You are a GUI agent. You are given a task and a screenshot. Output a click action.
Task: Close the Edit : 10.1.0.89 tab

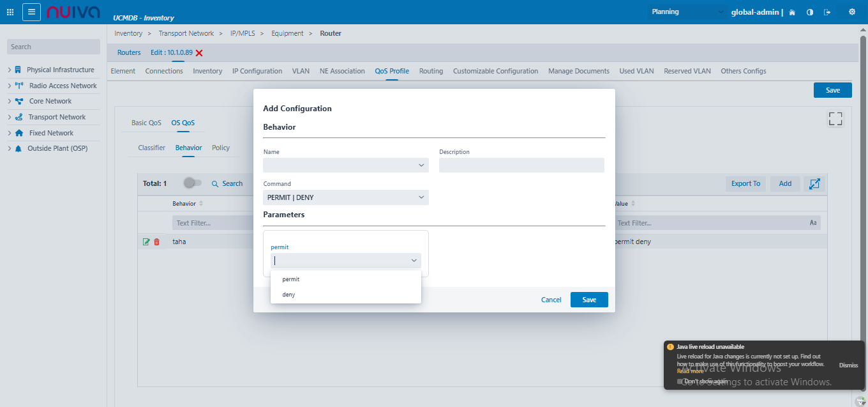[x=199, y=53]
